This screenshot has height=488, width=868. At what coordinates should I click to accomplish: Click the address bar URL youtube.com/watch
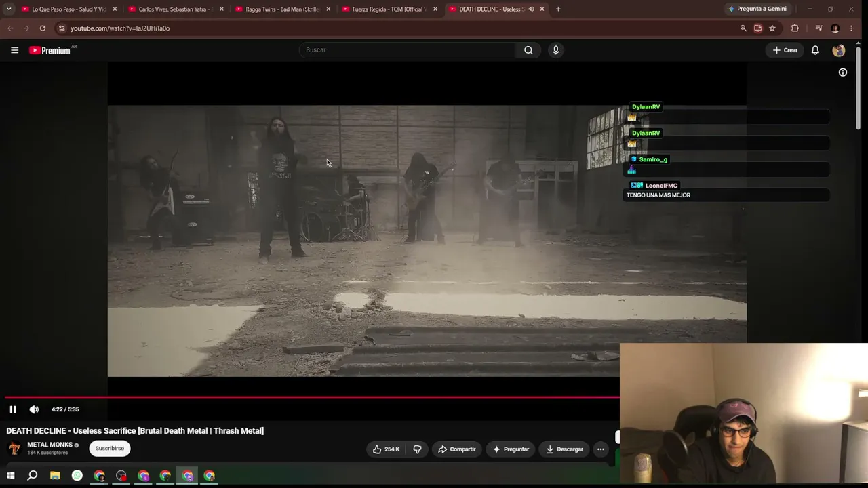click(120, 28)
